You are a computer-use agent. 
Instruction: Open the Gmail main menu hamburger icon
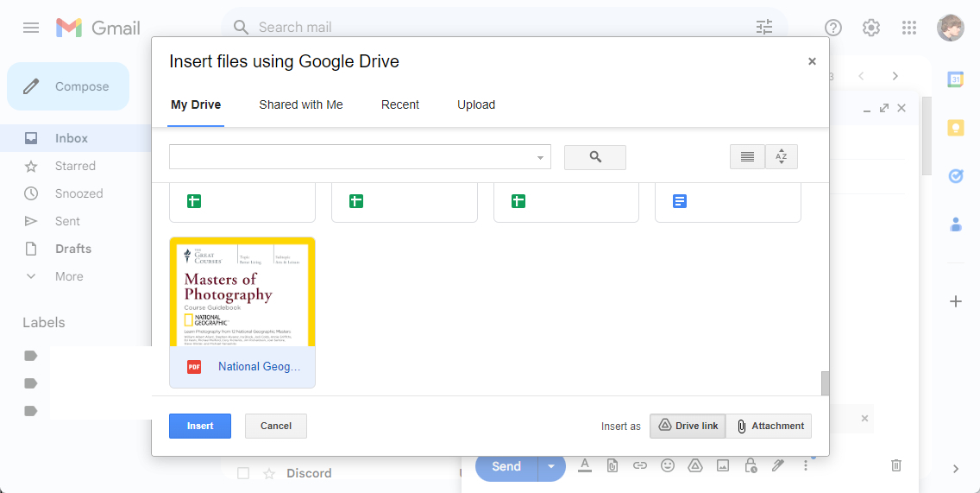coord(31,28)
